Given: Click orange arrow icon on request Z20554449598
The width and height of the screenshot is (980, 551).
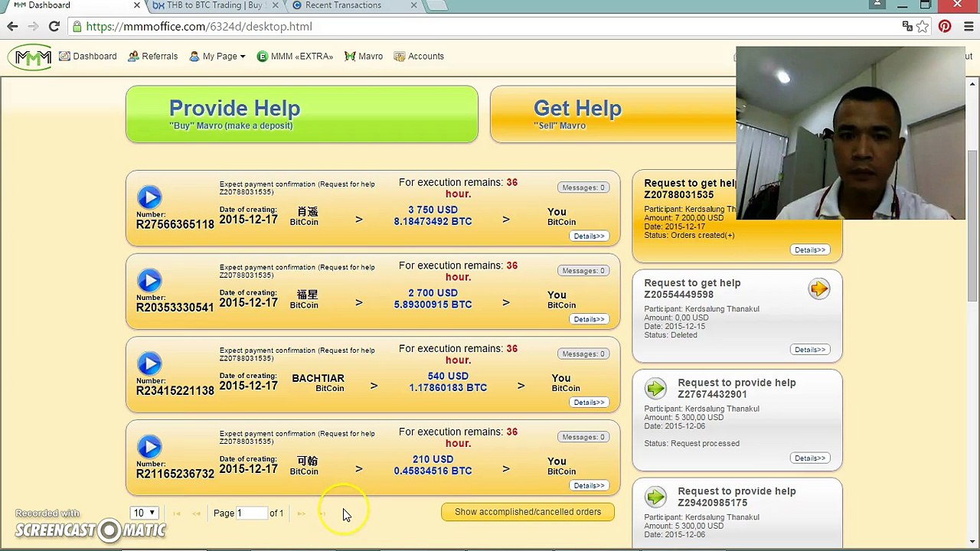Looking at the screenshot, I should [819, 289].
